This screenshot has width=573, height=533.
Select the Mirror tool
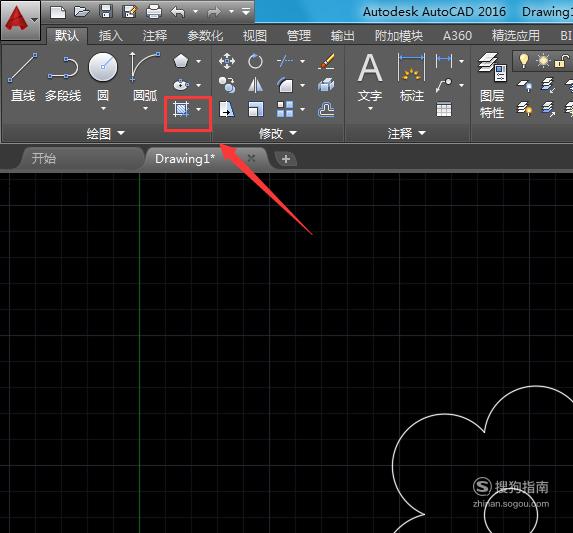255,85
